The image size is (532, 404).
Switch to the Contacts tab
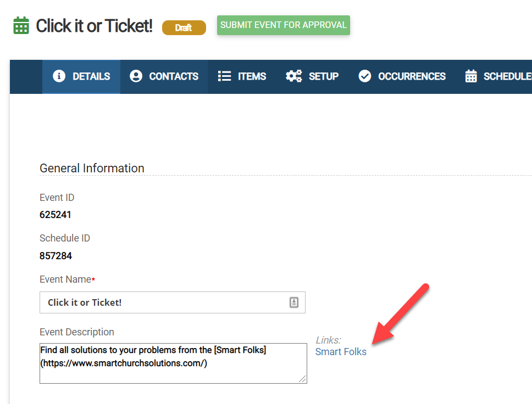(x=164, y=76)
